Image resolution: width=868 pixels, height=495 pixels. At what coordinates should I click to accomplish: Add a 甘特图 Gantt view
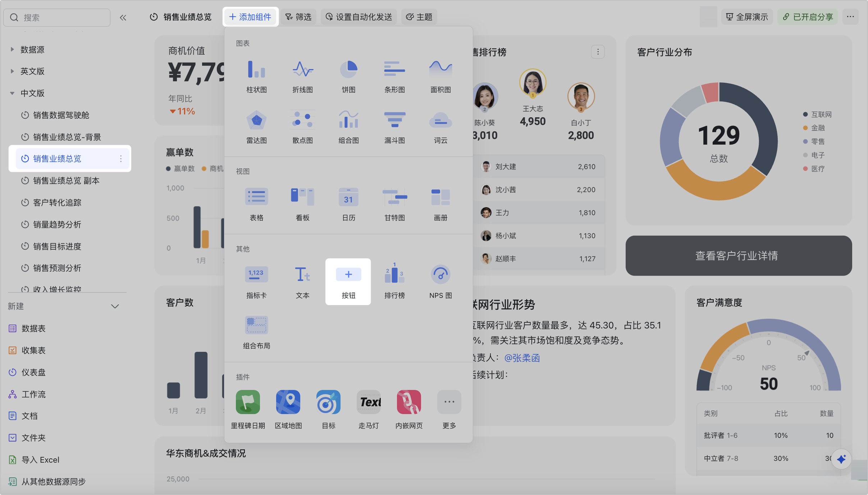pyautogui.click(x=394, y=205)
